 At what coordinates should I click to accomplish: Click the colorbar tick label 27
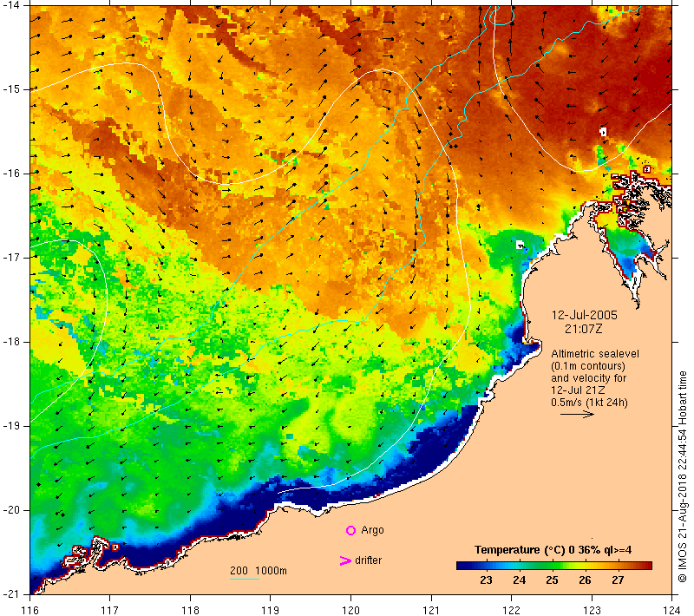[618, 580]
